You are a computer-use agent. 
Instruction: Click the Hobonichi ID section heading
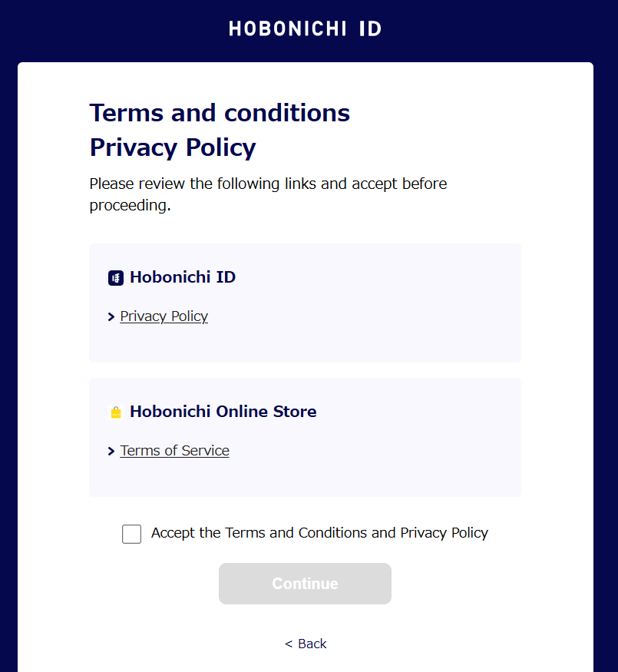pos(183,277)
